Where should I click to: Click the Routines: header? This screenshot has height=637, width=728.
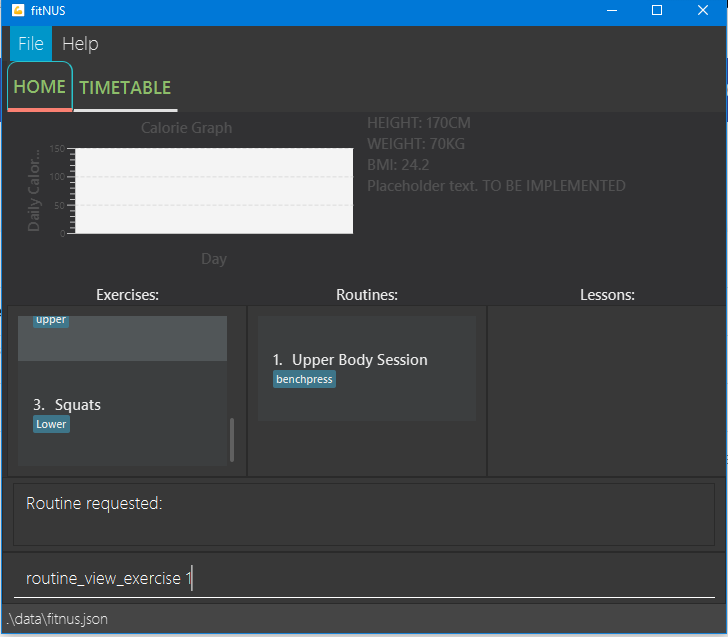pos(367,295)
